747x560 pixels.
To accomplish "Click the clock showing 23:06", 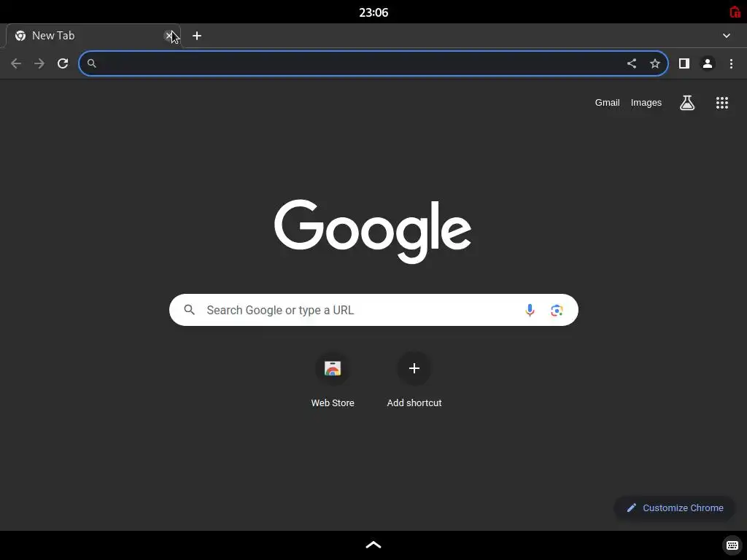I will pyautogui.click(x=373, y=12).
